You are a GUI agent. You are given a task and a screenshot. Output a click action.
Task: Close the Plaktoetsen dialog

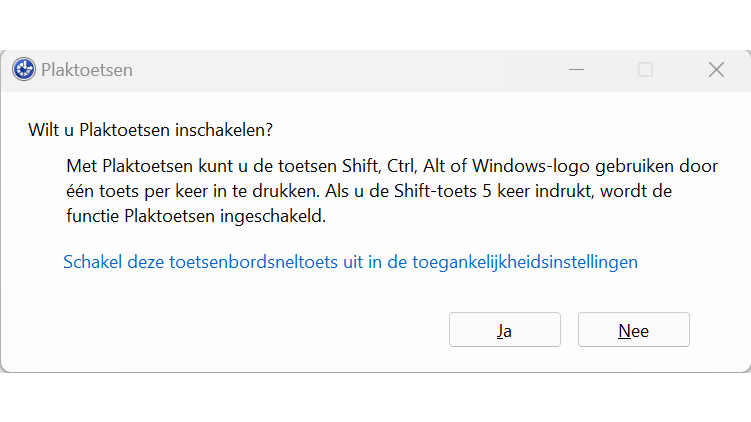coord(716,70)
